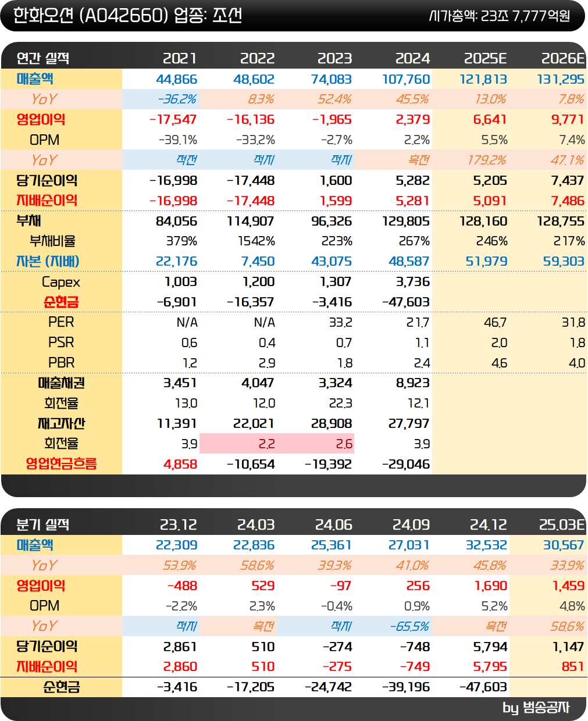
Task: Select quarterly YoY value -65.5%
Action: click(409, 627)
